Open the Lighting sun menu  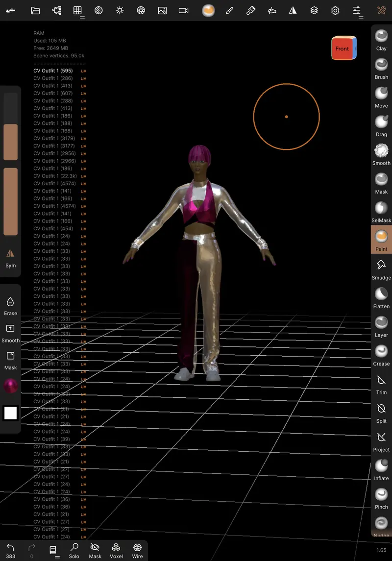(x=120, y=10)
